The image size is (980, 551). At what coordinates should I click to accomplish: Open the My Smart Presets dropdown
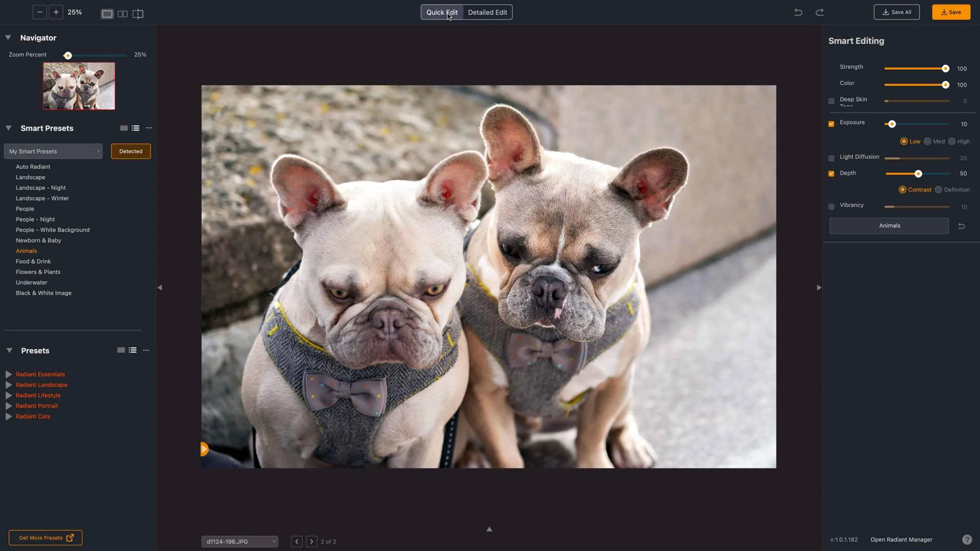pos(53,151)
